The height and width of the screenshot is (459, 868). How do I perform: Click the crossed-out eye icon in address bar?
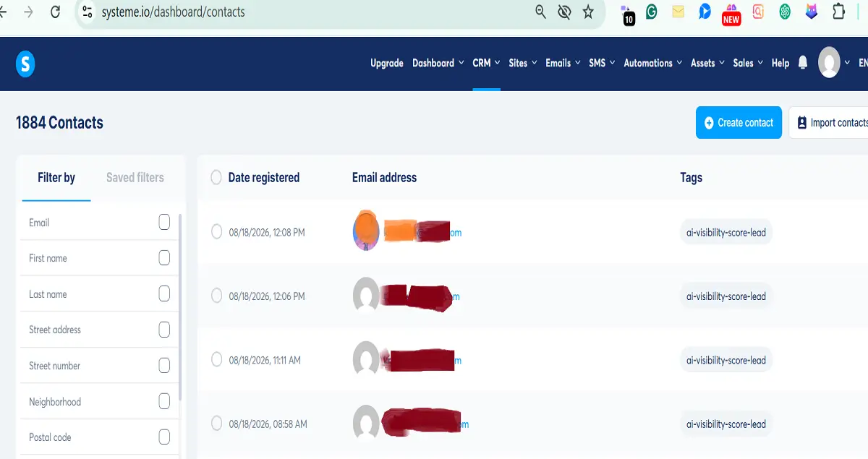pyautogui.click(x=564, y=12)
